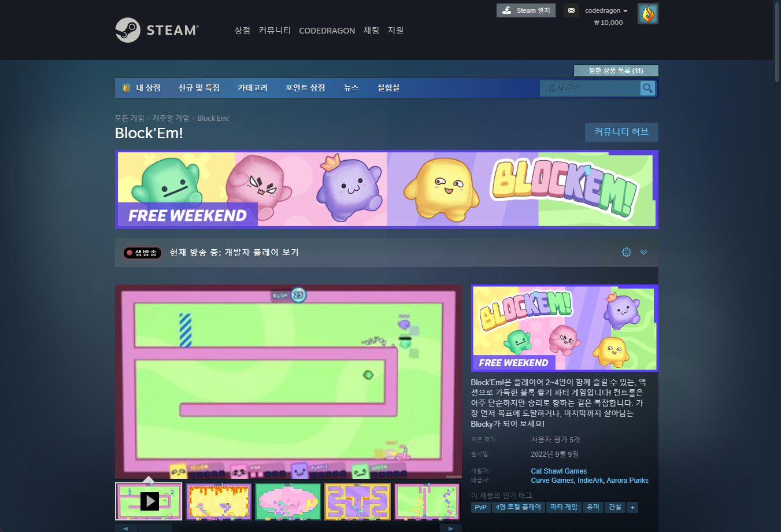
Task: Select the yellow lava level screenshot thumbnail
Action: [x=219, y=501]
